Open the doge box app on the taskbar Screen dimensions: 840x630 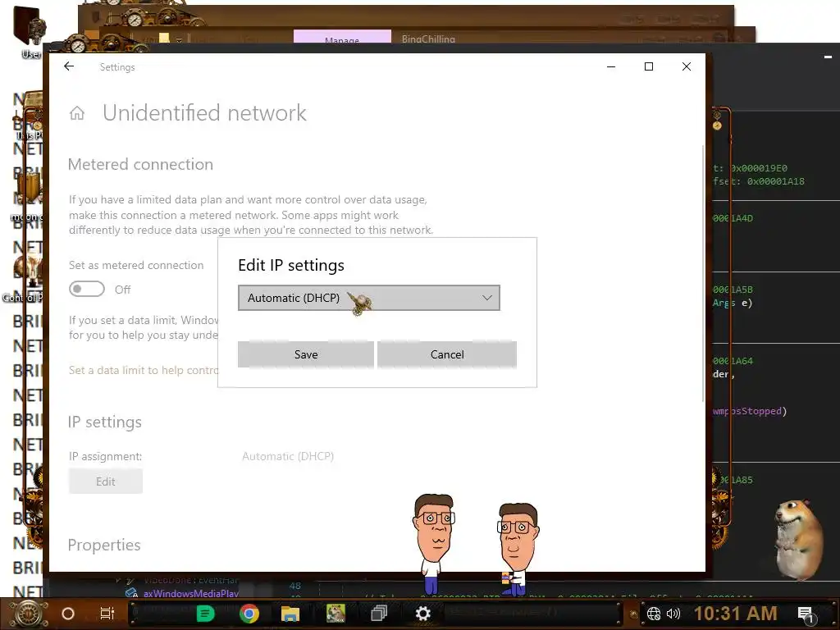336,614
